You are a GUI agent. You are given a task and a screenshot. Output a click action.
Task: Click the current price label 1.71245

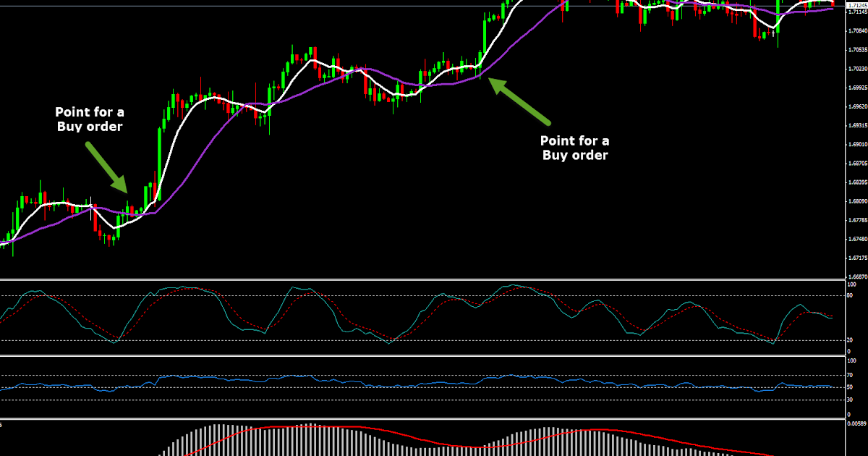856,6
